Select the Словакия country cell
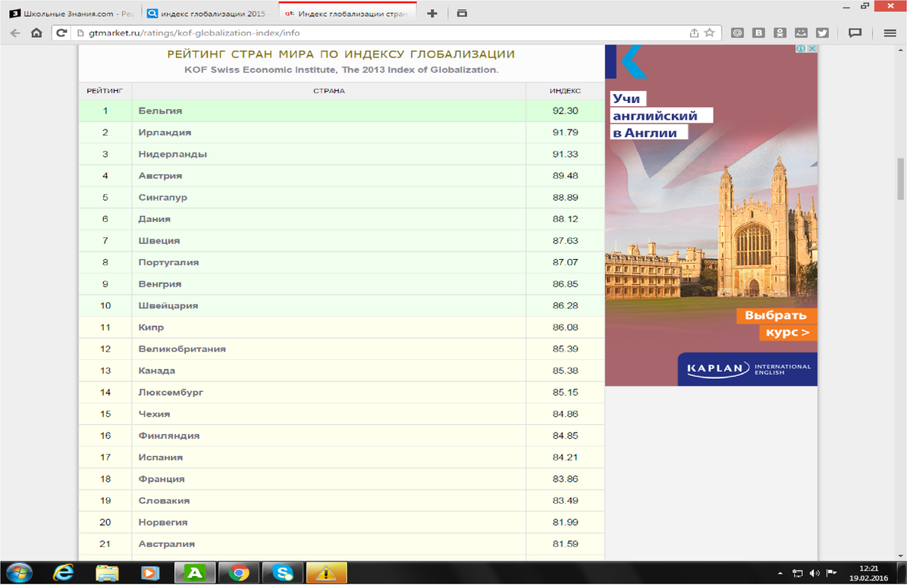Image resolution: width=910 pixels, height=588 pixels. point(328,501)
